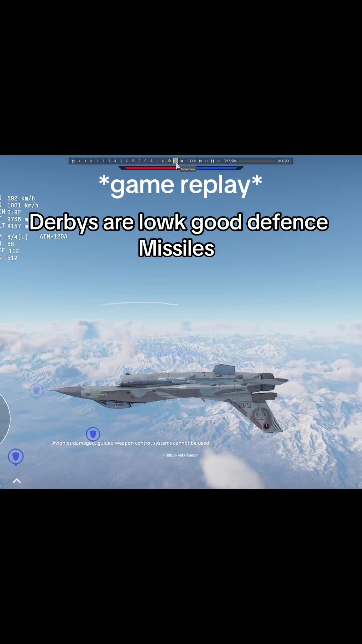This screenshot has width=362, height=644.
Task: Click the 6/4(L) missile count readout
Action: point(17,237)
